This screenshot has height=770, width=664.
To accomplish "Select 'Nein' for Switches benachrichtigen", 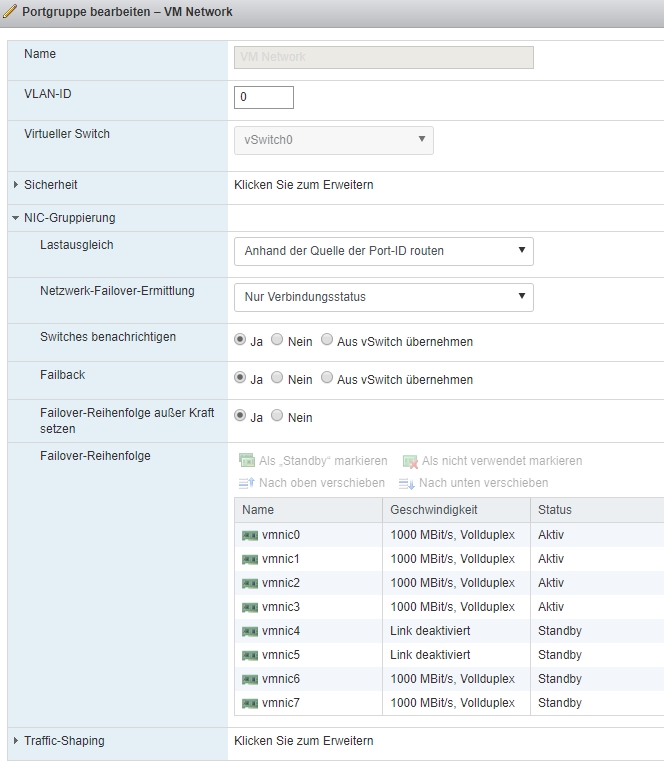I will click(278, 340).
